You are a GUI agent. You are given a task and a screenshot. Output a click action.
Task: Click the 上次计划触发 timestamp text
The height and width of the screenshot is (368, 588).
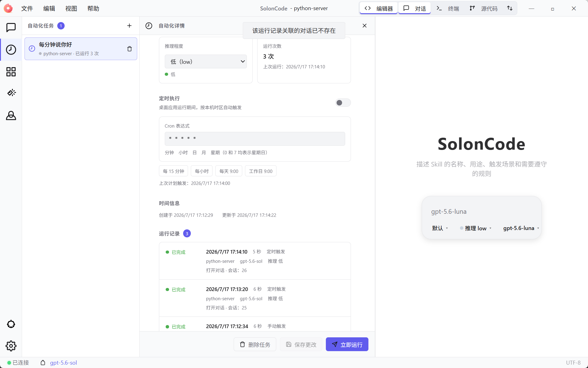click(194, 183)
